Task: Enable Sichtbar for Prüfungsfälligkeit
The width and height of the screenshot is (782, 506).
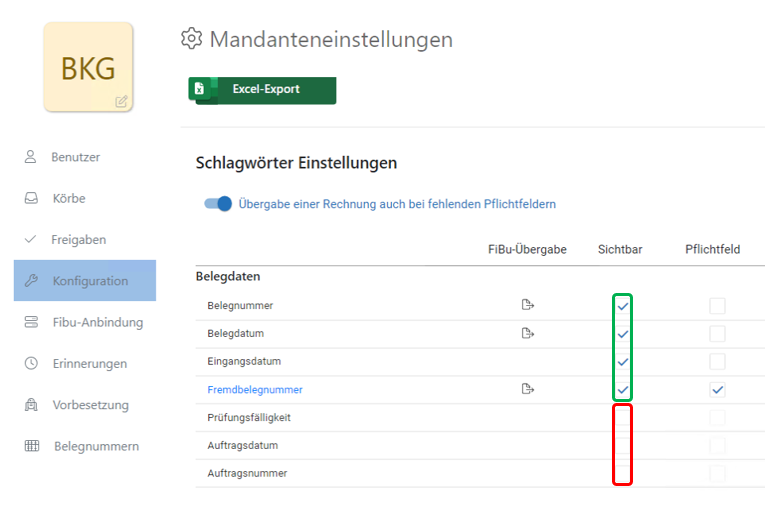Action: [622, 418]
